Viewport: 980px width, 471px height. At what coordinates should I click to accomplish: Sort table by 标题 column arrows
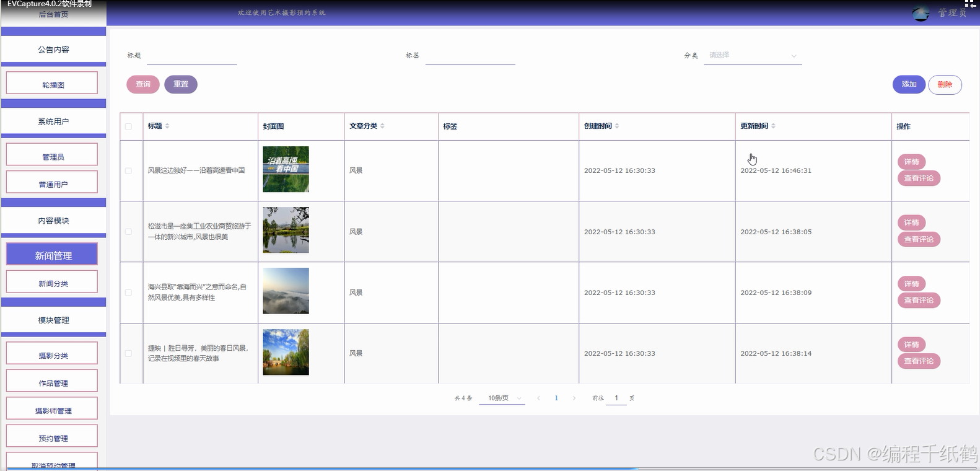pos(167,126)
